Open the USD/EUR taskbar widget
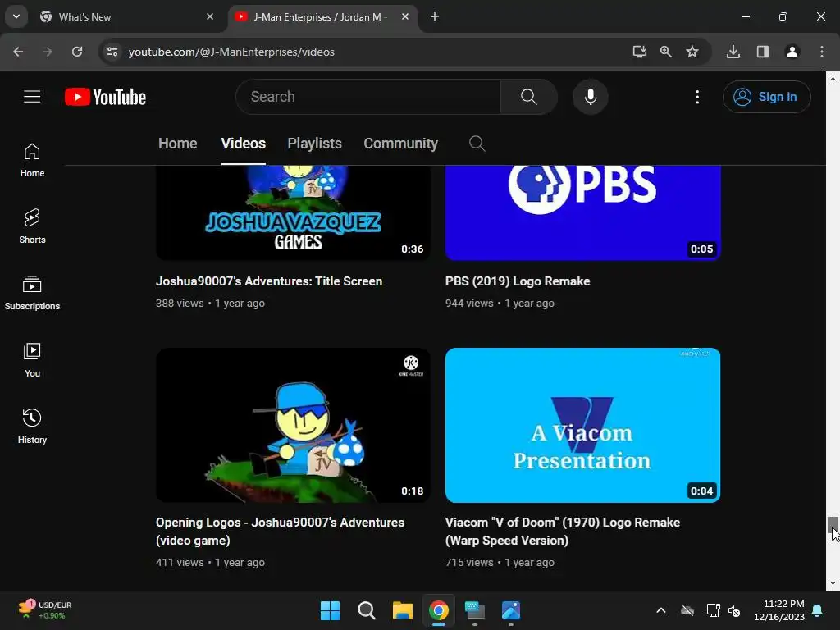The width and height of the screenshot is (840, 630). (x=45, y=610)
